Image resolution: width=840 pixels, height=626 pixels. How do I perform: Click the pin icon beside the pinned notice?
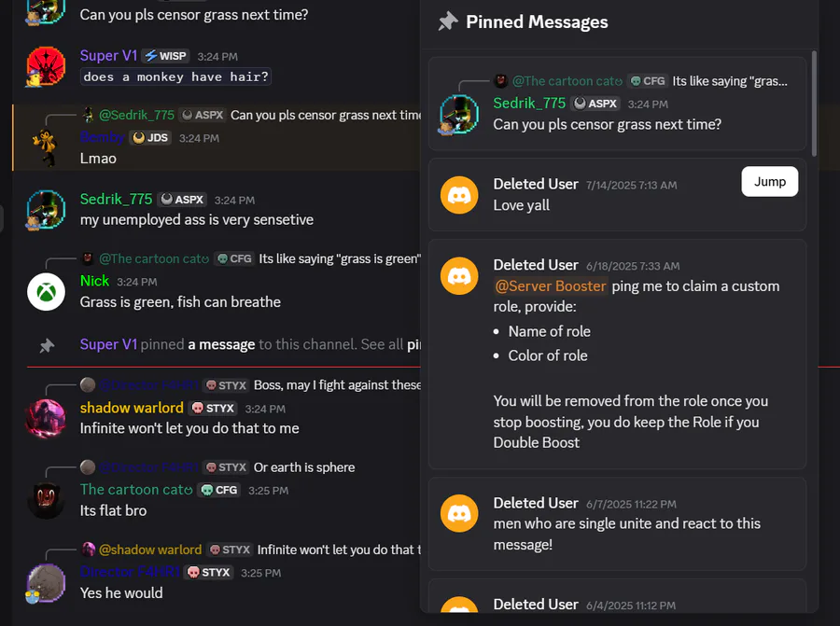(47, 345)
